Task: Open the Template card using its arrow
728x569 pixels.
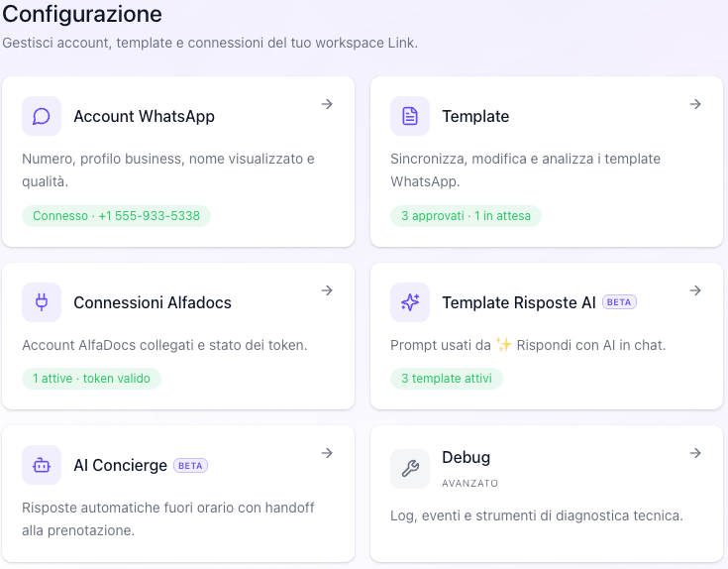Action: pos(695,104)
